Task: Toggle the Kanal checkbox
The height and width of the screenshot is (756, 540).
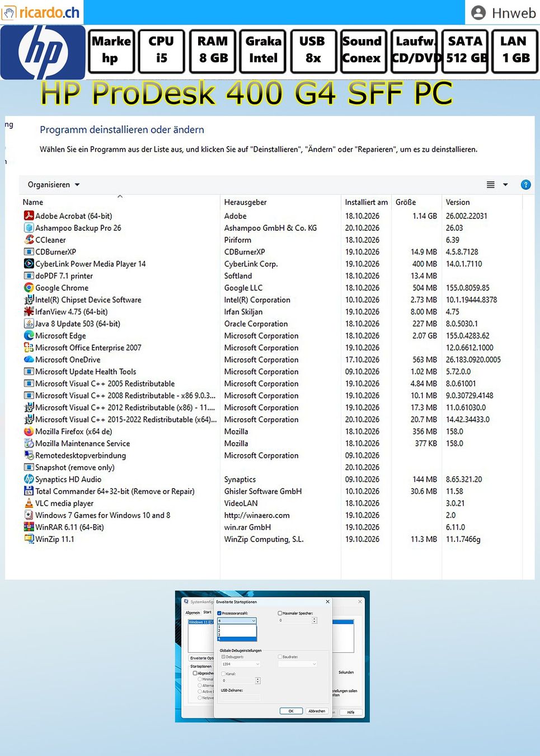Action: tap(223, 674)
